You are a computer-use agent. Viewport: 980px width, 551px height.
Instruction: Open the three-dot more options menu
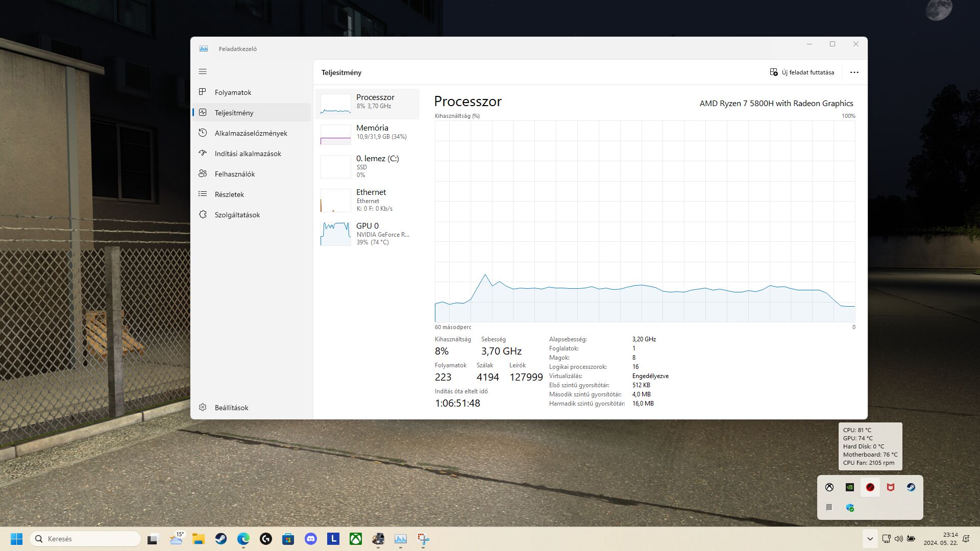point(854,72)
